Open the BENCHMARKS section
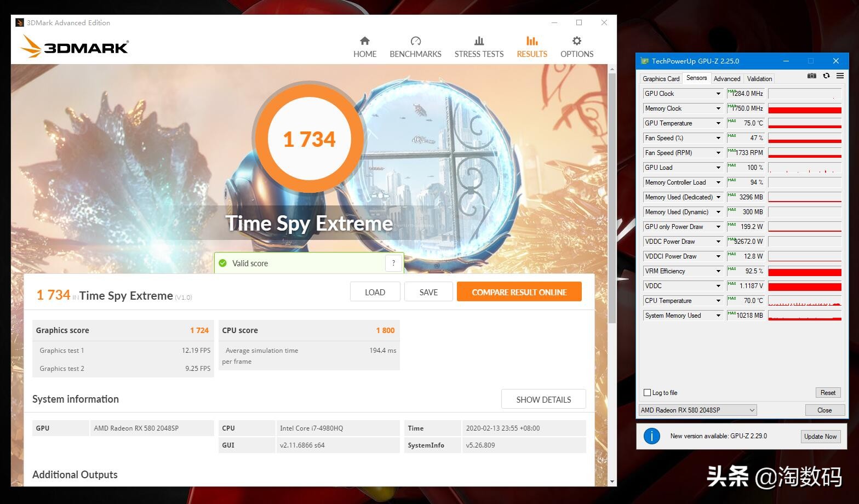Screen dimensions: 859x504 [x=415, y=47]
